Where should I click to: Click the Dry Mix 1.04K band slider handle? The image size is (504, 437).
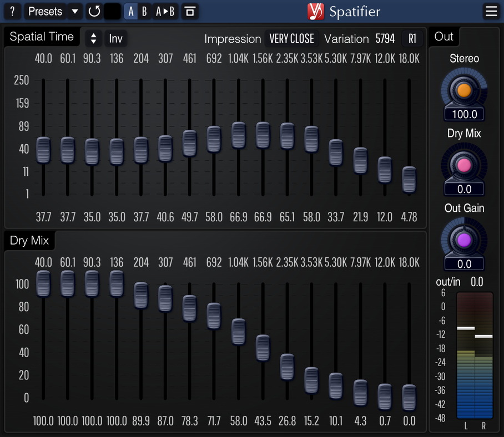(239, 332)
